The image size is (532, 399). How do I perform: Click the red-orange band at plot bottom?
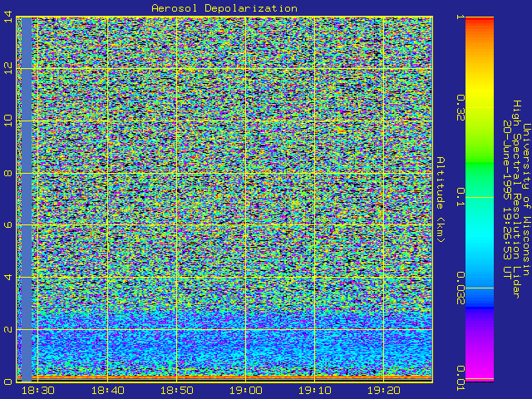coord(224,377)
